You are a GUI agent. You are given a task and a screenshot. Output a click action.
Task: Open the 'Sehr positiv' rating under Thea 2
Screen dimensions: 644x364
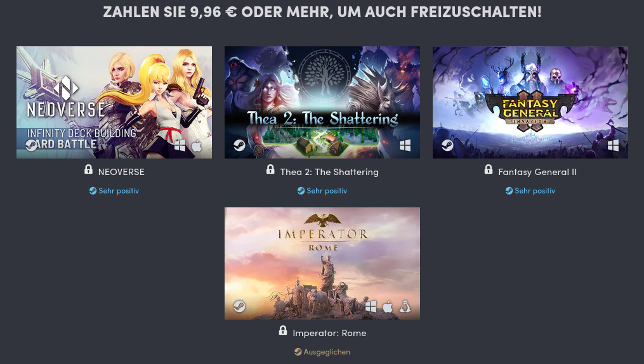tap(322, 191)
